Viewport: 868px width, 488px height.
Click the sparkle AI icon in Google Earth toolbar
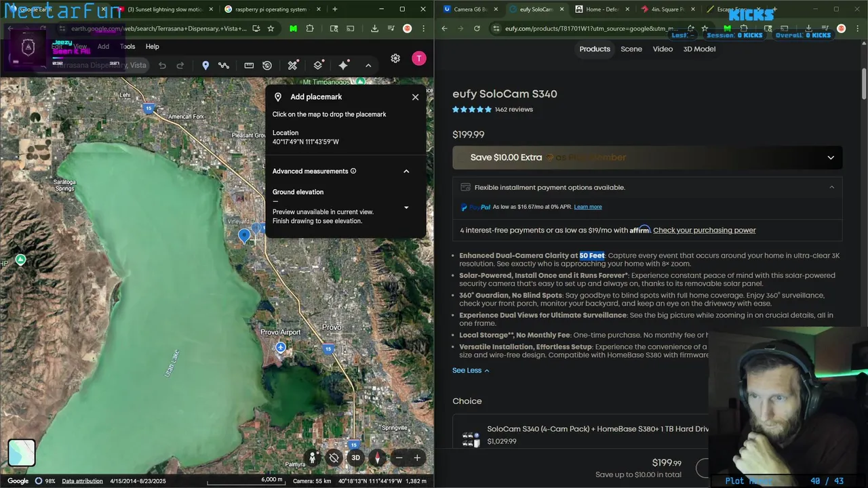click(344, 65)
